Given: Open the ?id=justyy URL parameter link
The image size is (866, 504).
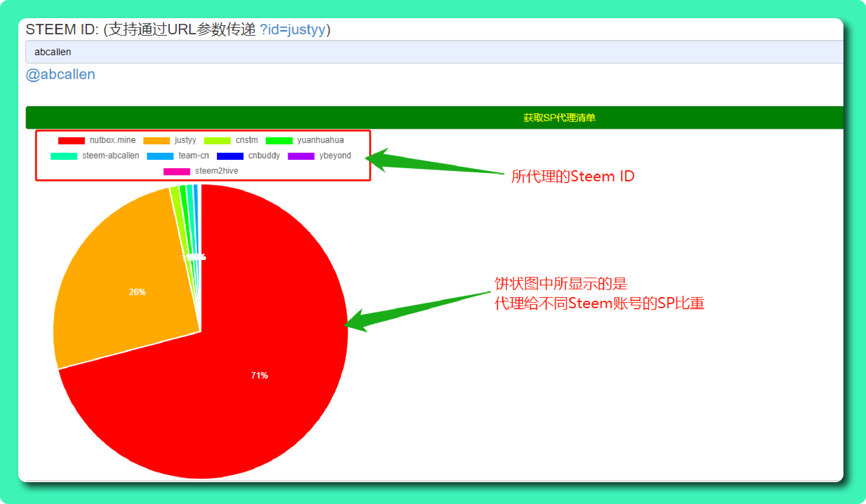Looking at the screenshot, I should tap(292, 29).
